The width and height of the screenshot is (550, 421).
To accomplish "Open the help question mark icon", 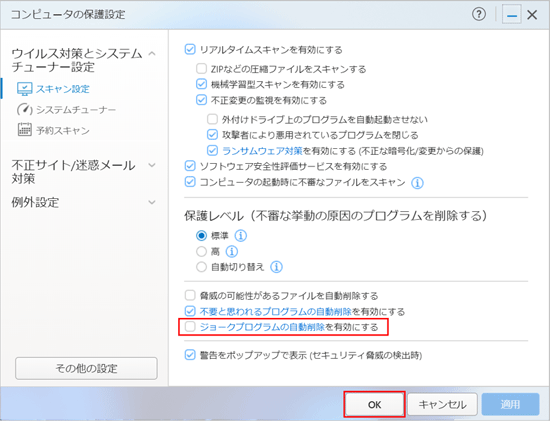I will coord(479,14).
